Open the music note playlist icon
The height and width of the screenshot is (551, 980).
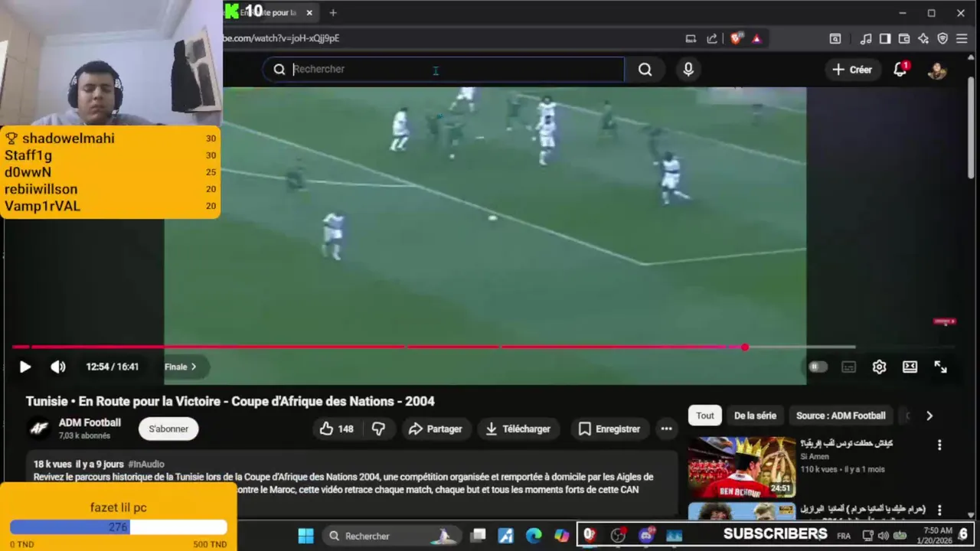[x=866, y=39]
